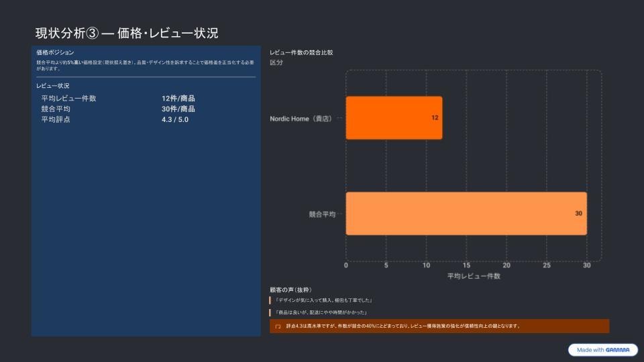644x362 pixels.
Task: Click x-axis tick label 15
Action: coord(466,265)
